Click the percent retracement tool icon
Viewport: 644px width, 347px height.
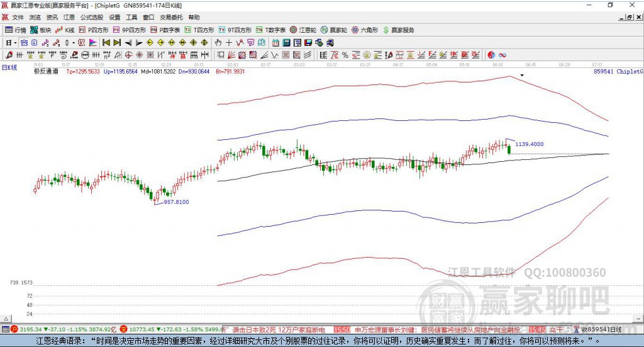tap(345, 55)
